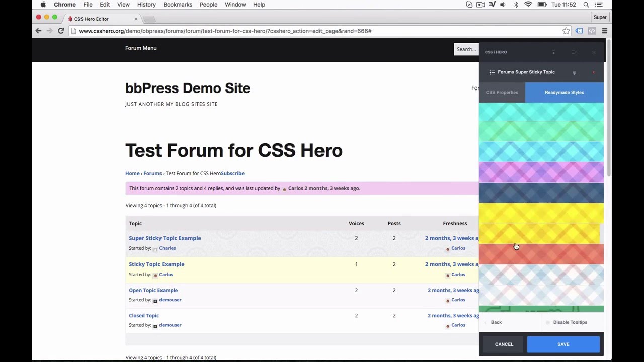The image size is (644, 362).
Task: Open author Charles profile link
Action: coord(167,248)
